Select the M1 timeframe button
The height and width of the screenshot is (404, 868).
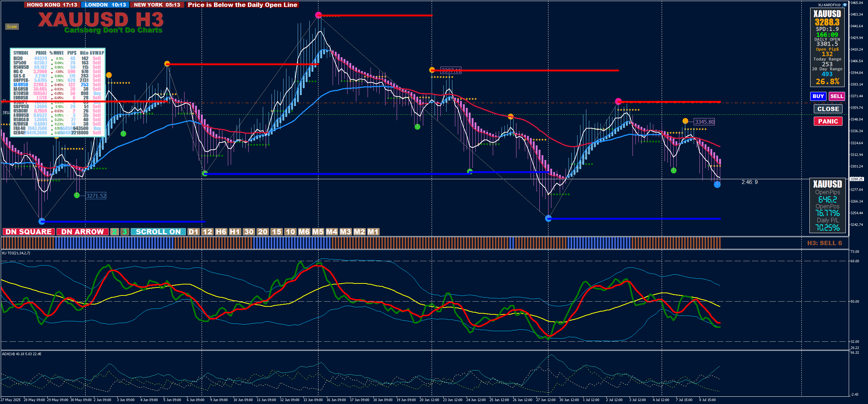(373, 232)
